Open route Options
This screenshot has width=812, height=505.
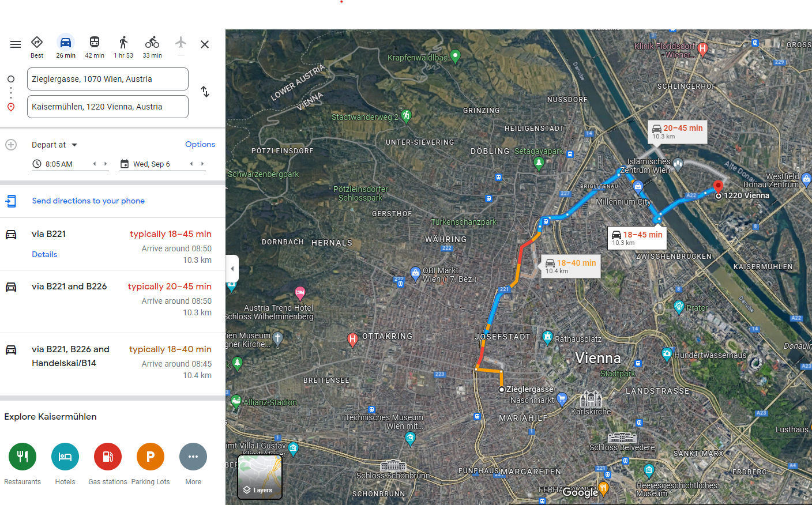[x=200, y=145]
